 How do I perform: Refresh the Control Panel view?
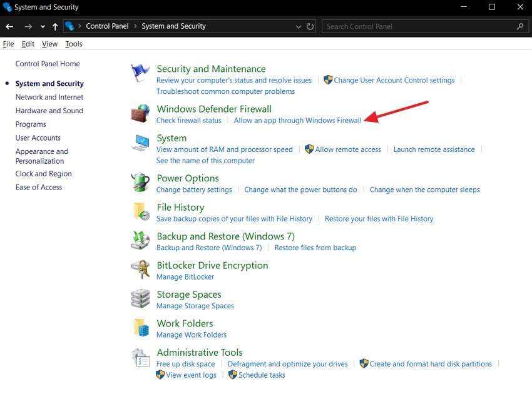310,26
